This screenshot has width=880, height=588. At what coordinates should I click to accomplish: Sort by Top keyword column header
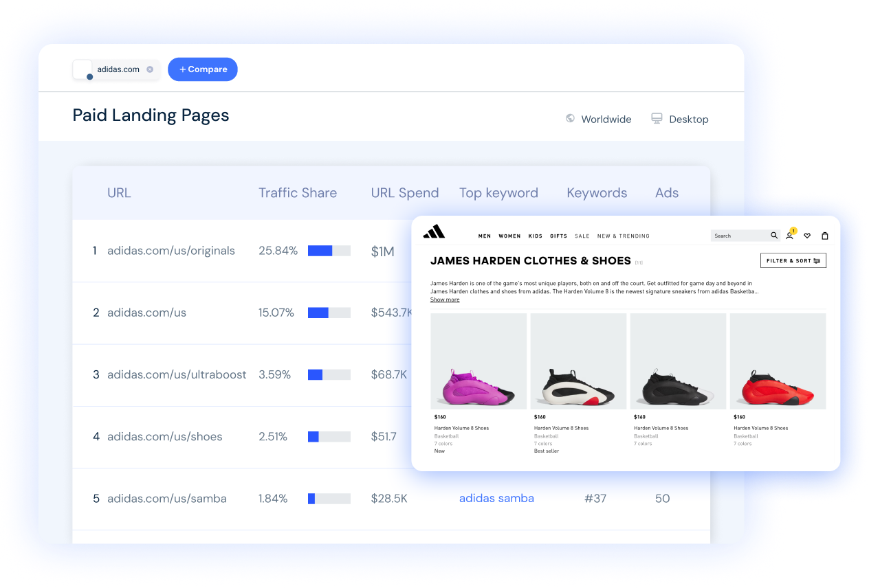pos(498,193)
